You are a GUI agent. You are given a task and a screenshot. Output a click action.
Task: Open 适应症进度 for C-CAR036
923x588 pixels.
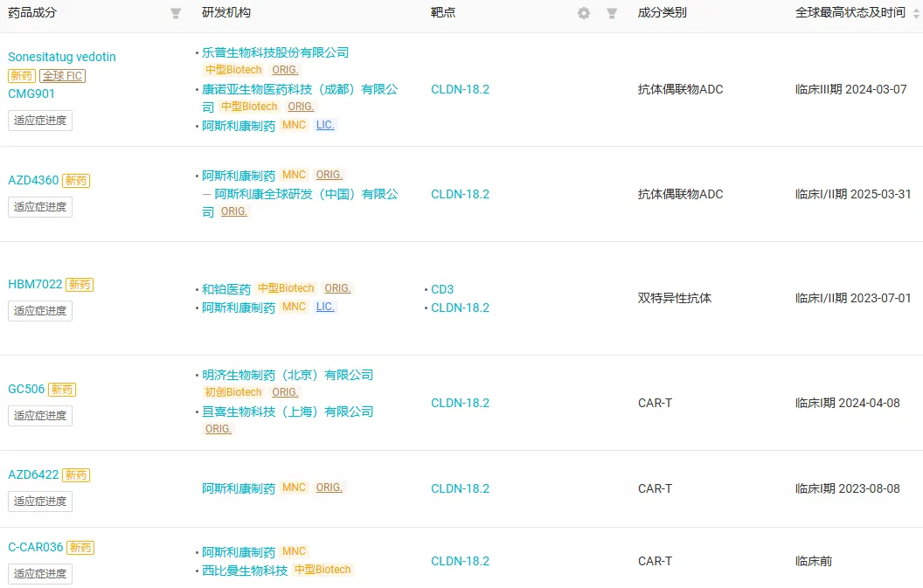[x=40, y=574]
